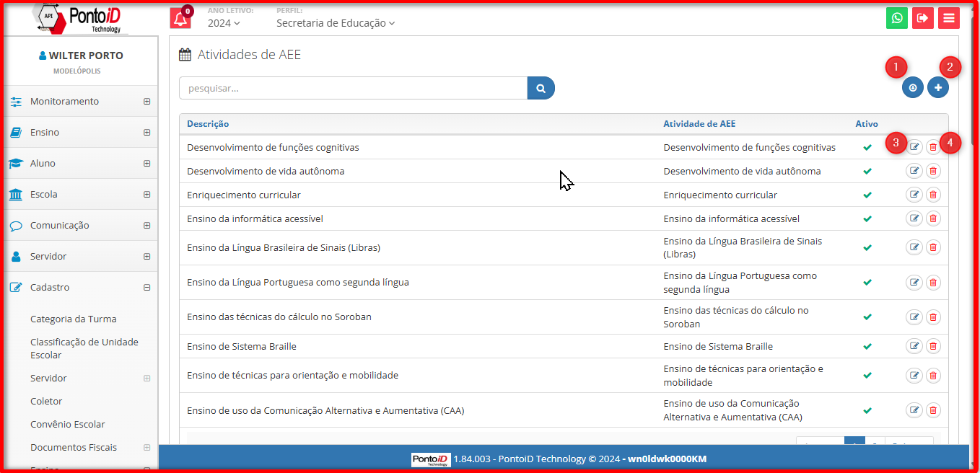Image resolution: width=980 pixels, height=473 pixels.
Task: Open the Ano Letivo 2024 dropdown
Action: point(224,23)
